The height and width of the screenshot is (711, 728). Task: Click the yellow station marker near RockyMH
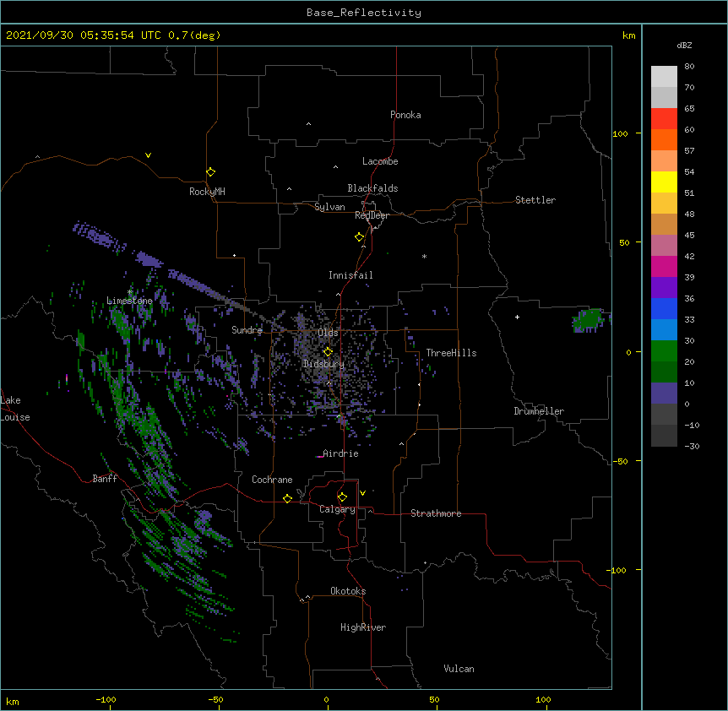point(211,172)
